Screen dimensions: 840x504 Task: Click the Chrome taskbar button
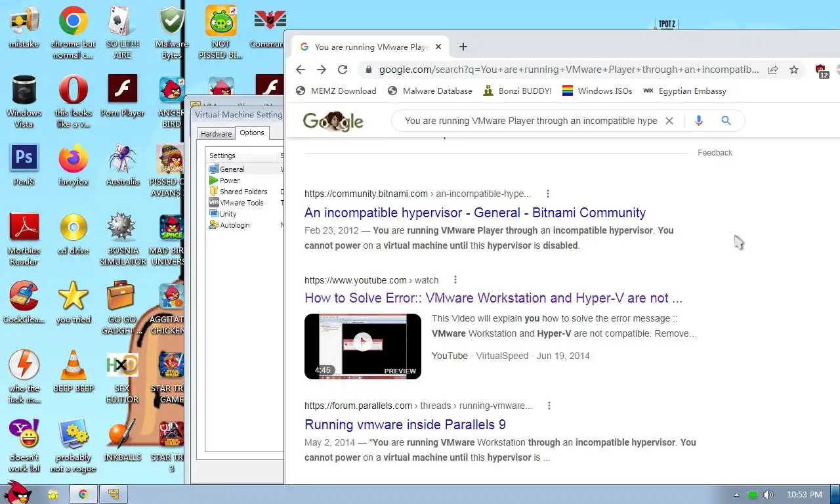(x=83, y=494)
